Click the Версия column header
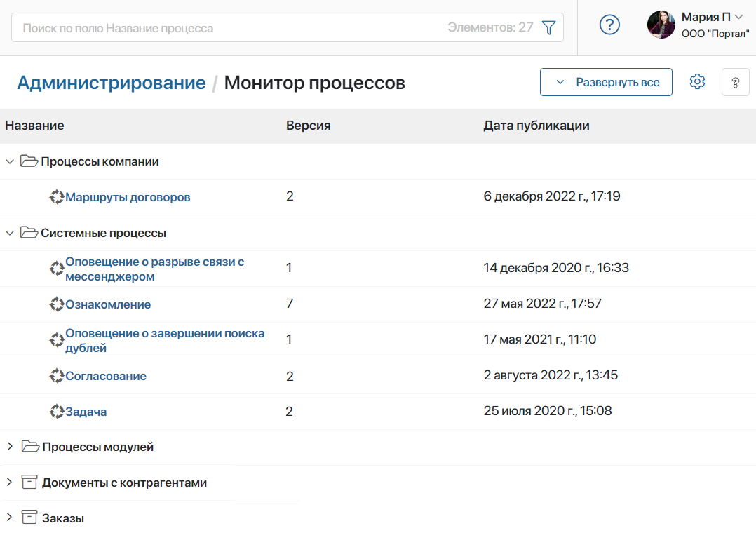 coord(308,126)
